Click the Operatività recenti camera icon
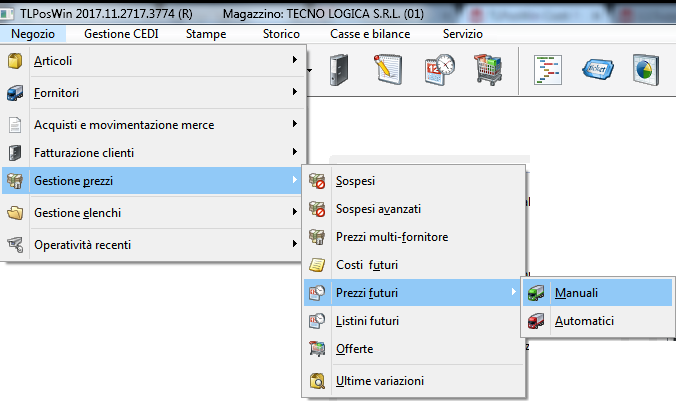Image resolution: width=676 pixels, height=404 pixels. click(x=15, y=244)
